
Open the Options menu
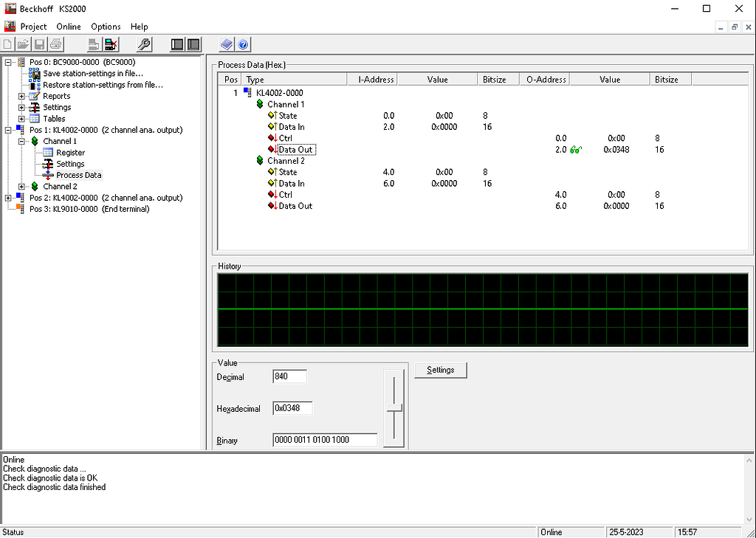click(105, 26)
